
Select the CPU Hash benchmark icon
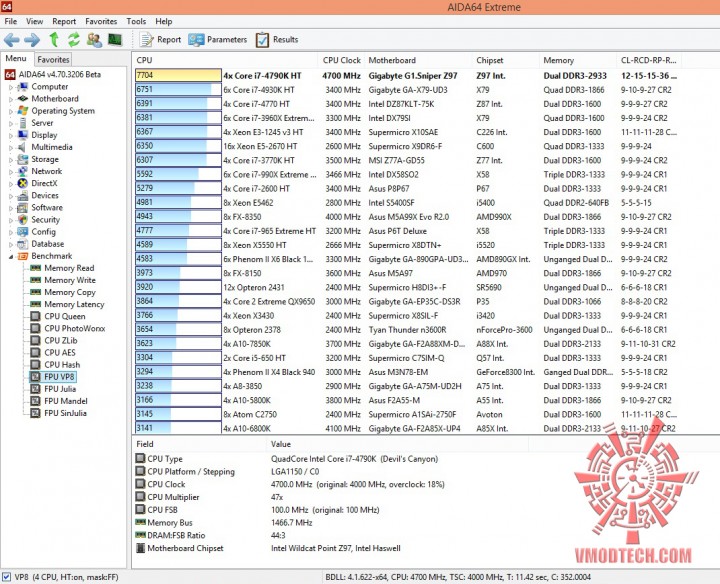35,365
